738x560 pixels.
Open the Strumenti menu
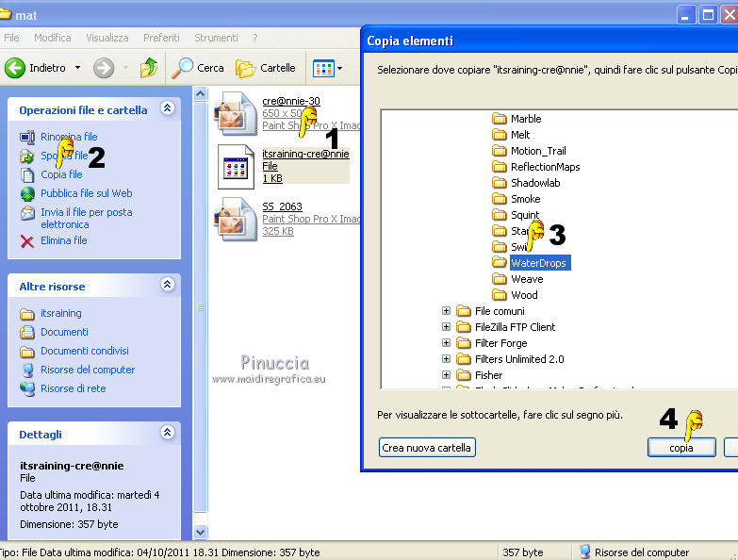pyautogui.click(x=216, y=38)
